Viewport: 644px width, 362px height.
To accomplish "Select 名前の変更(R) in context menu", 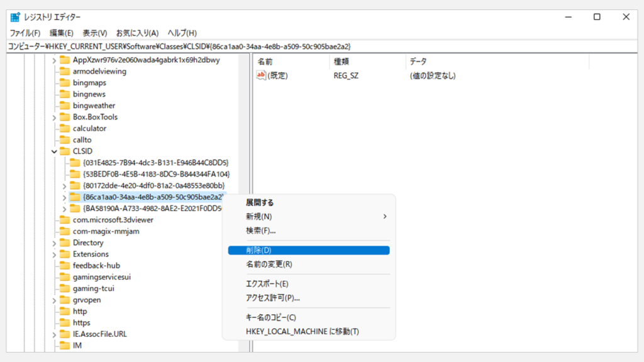I will pos(269,265).
